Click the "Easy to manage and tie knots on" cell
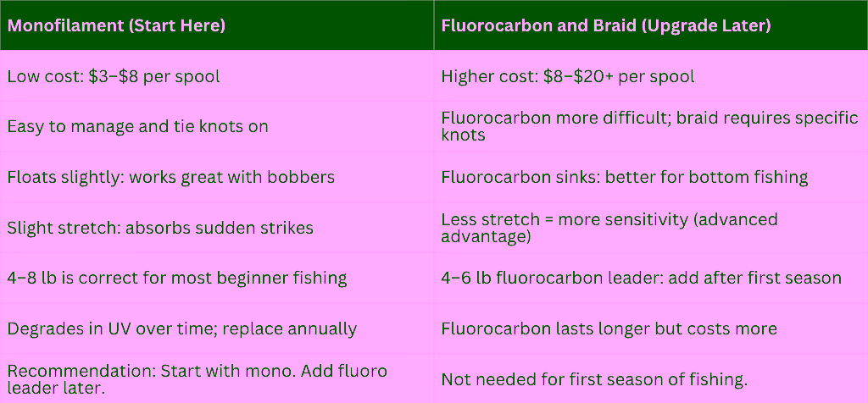Screen dimensions: 868x403 pos(137,127)
